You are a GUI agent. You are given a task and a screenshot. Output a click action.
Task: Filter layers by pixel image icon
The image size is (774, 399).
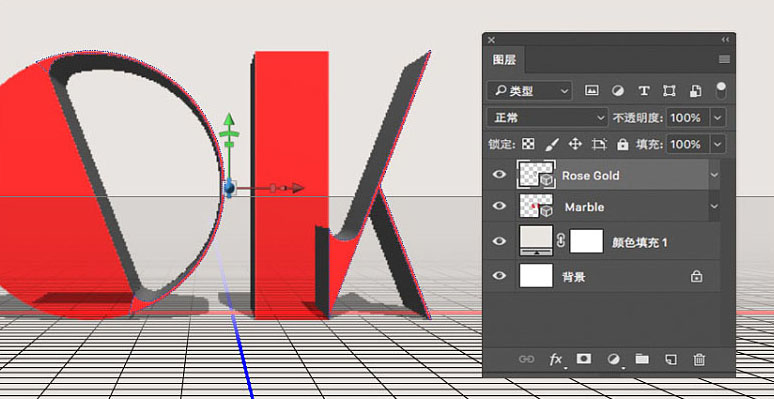coord(591,91)
